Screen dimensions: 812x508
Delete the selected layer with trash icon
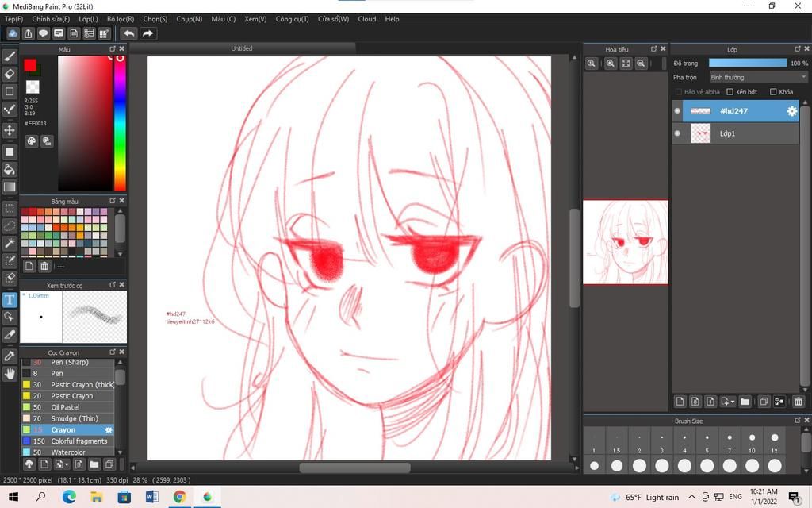798,401
